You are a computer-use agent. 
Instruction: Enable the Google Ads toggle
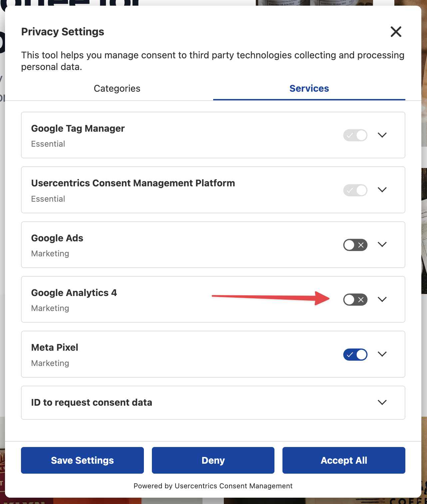tap(355, 245)
